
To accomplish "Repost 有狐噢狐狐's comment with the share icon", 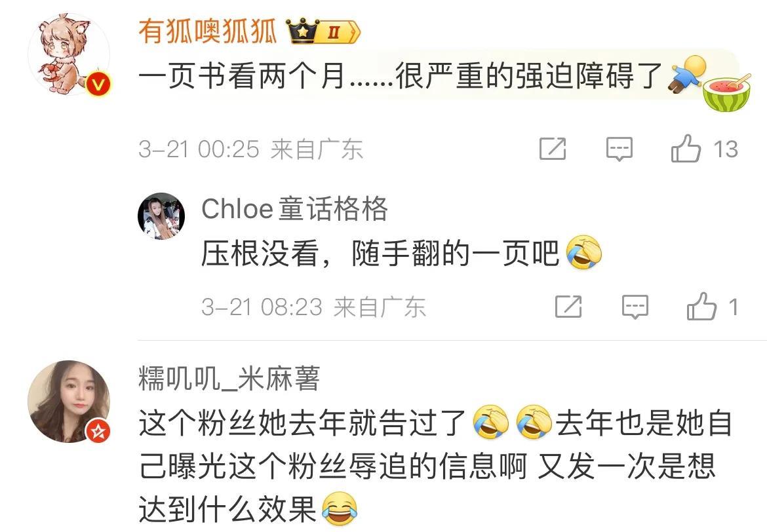I will tap(553, 149).
